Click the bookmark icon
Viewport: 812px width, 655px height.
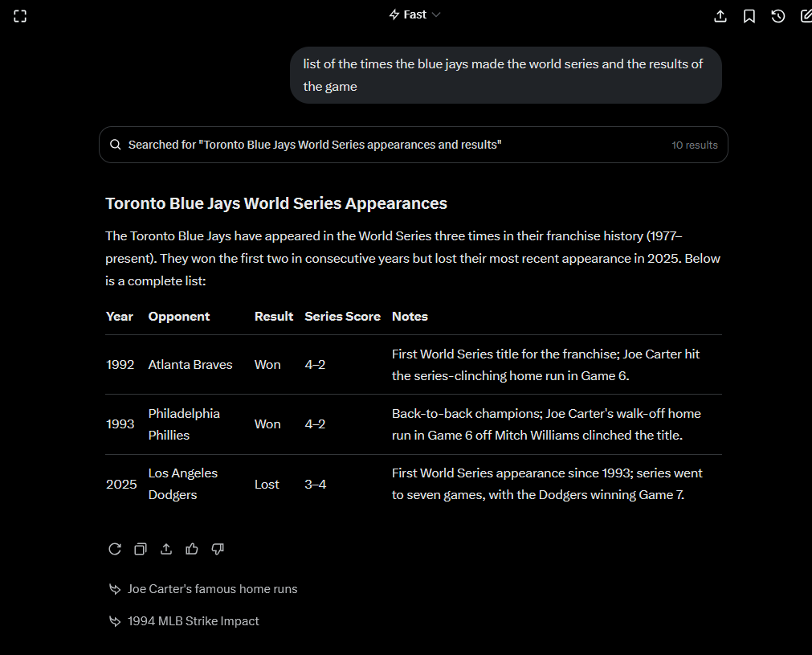[749, 16]
